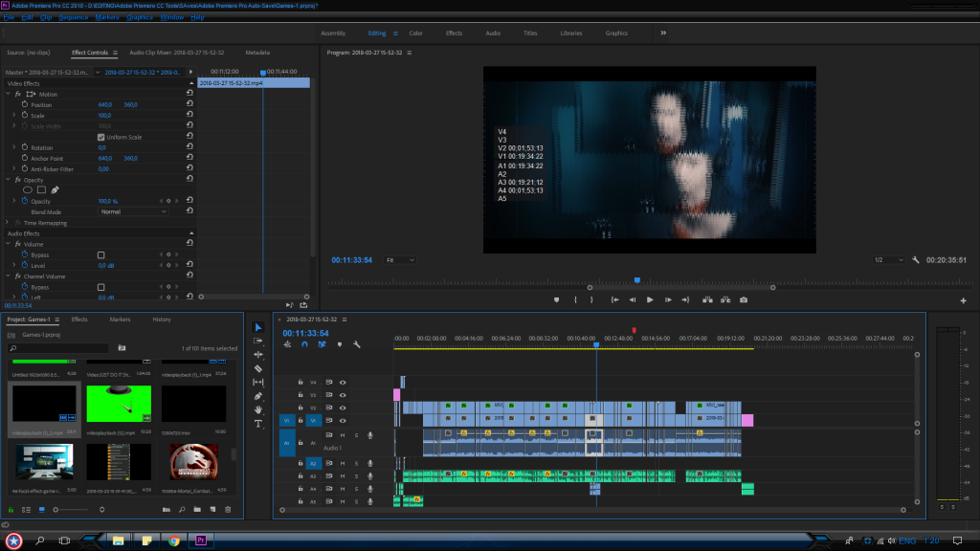
Task: Create an ellipse mask for Opacity
Action: point(28,190)
